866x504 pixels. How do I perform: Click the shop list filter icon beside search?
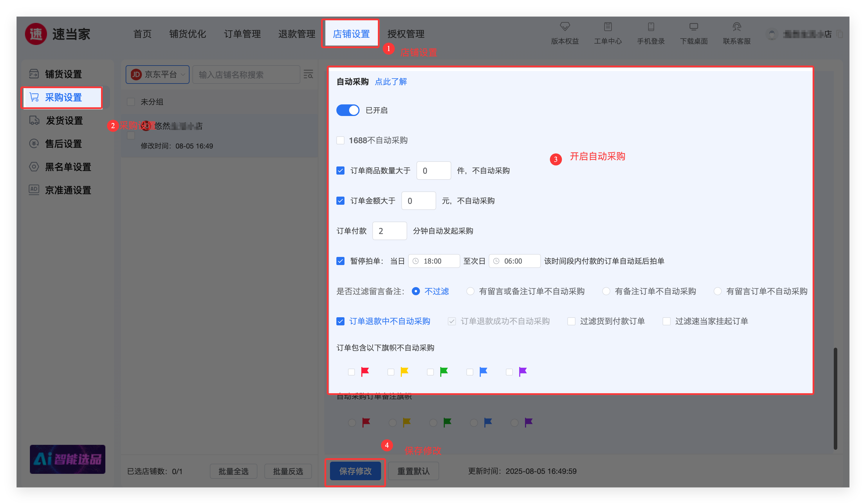point(308,74)
